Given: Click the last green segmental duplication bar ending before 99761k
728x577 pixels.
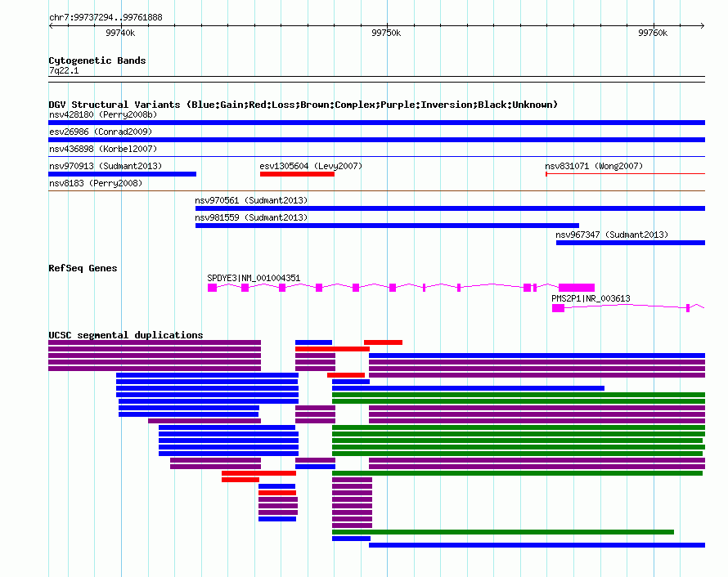Looking at the screenshot, I should 503,532.
